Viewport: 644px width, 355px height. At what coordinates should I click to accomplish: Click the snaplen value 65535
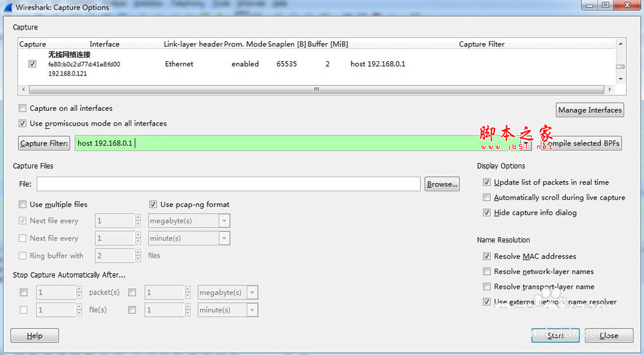coord(287,64)
